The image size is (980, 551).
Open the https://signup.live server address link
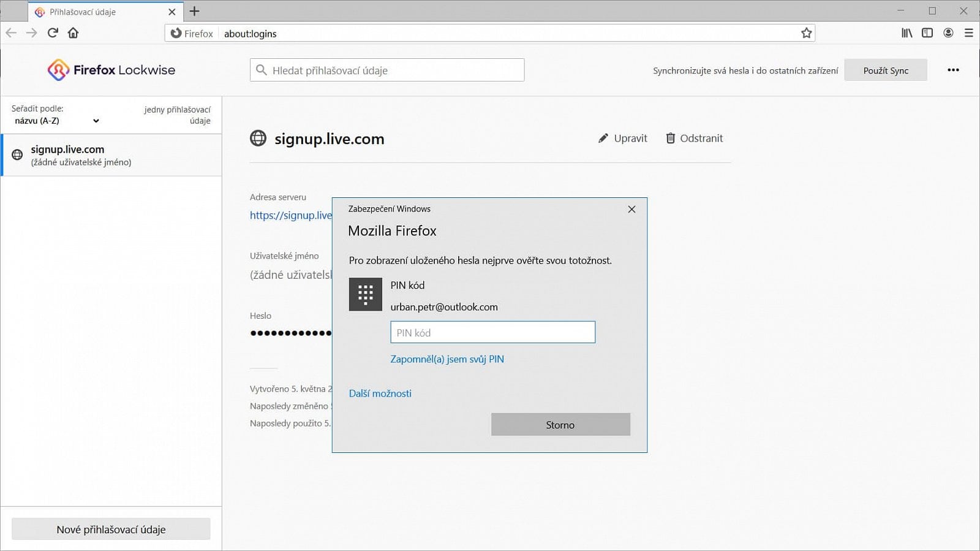click(x=291, y=215)
